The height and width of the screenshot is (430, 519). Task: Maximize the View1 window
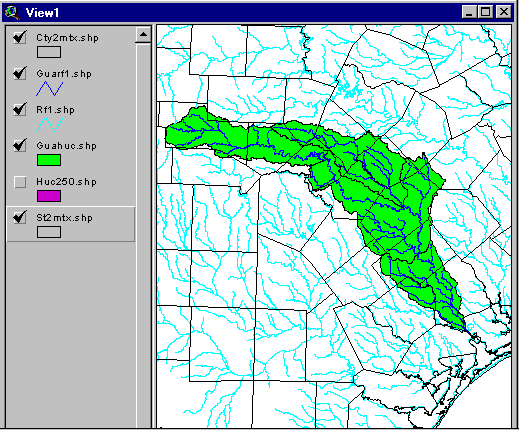[x=486, y=12]
